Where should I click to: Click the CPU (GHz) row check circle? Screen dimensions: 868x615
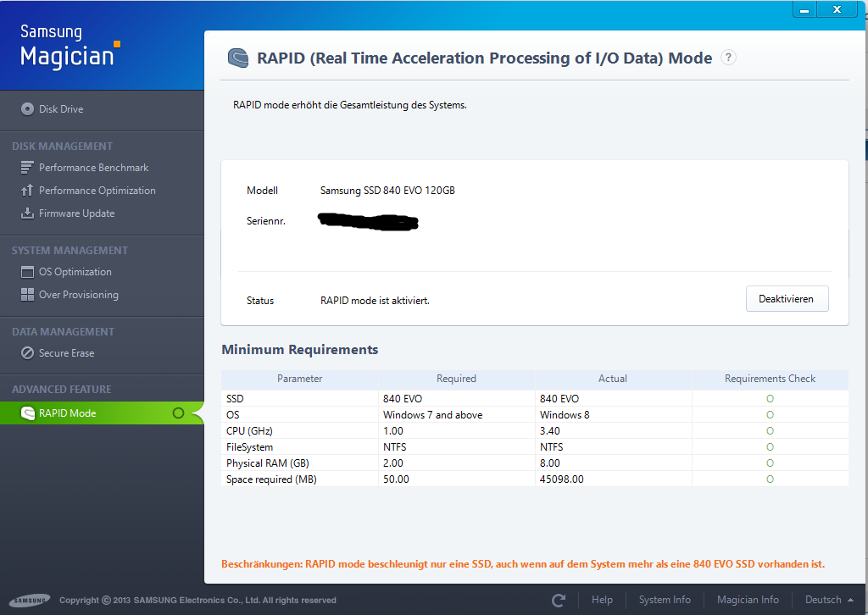pyautogui.click(x=770, y=431)
